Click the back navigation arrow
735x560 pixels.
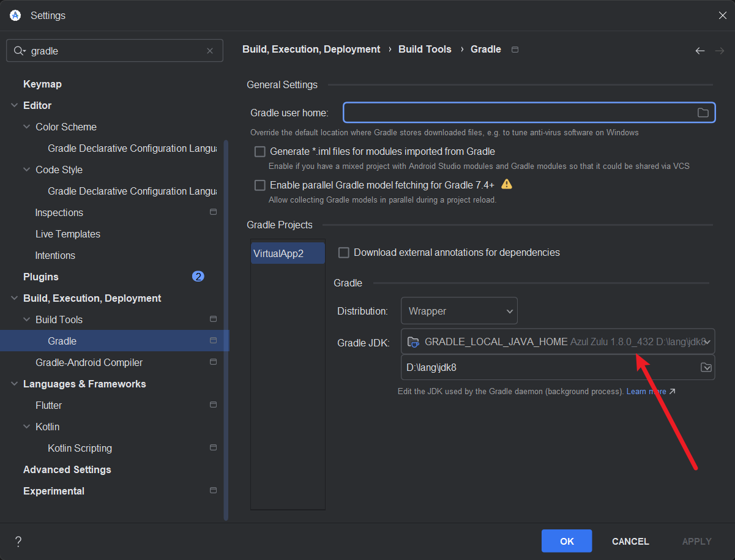pyautogui.click(x=700, y=51)
